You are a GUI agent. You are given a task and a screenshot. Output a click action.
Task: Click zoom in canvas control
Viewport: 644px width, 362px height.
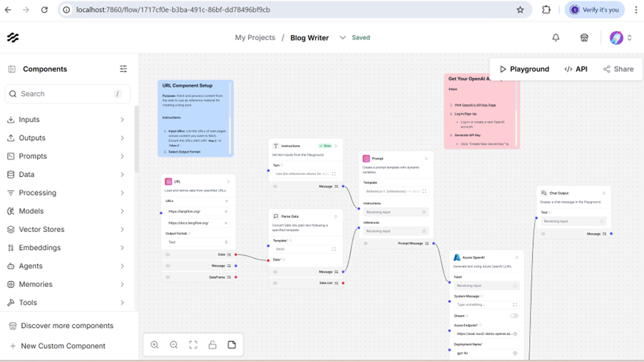(155, 345)
